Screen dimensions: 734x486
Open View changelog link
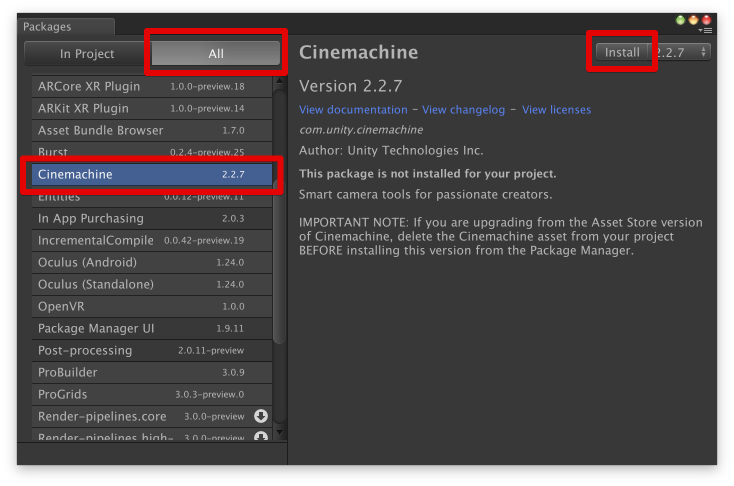point(463,110)
